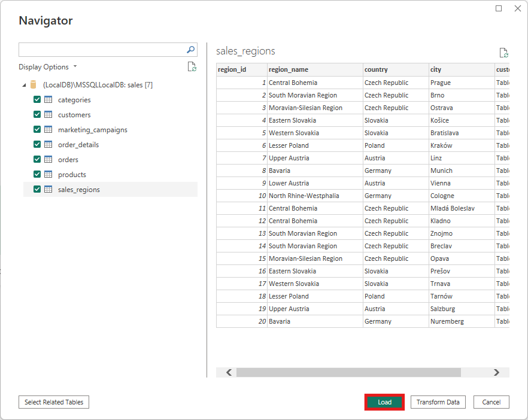Click the Prešov city cell
This screenshot has height=420, width=528.
point(462,271)
